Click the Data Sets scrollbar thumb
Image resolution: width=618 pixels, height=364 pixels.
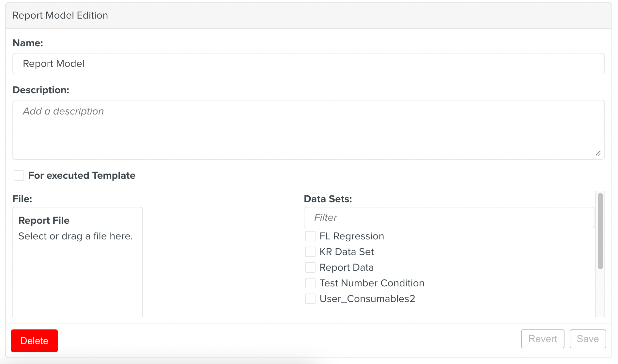coord(600,231)
